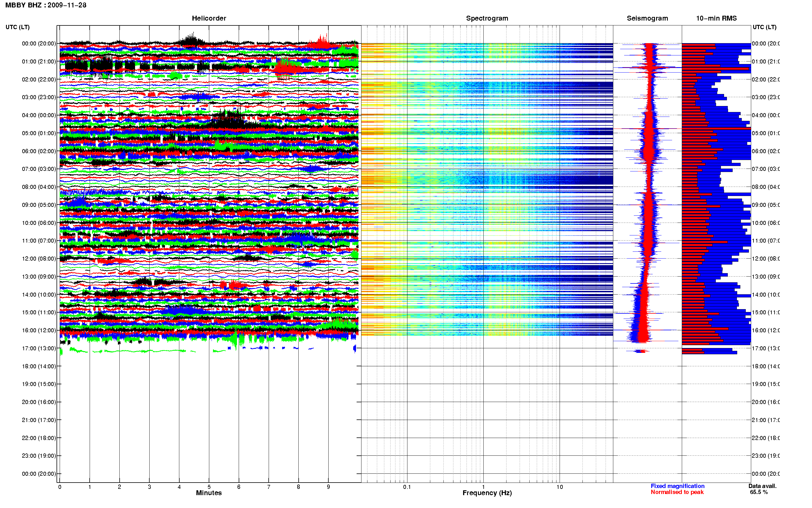Viewport: 812px width, 508px height.
Task: Click the 'MBBY BHZ : 2009-11-28' title text
Action: [46, 5]
